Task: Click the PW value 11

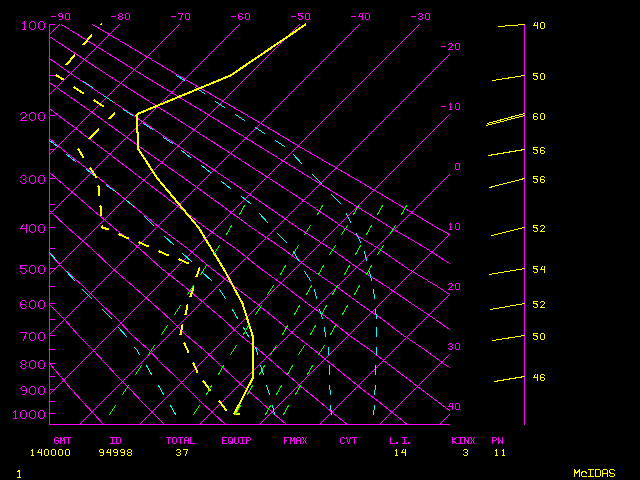Action: [498, 452]
